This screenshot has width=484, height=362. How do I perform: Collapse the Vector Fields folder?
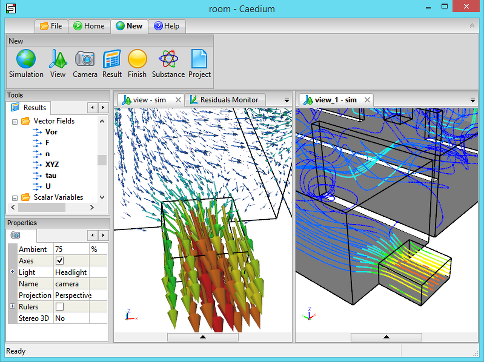[x=15, y=122]
